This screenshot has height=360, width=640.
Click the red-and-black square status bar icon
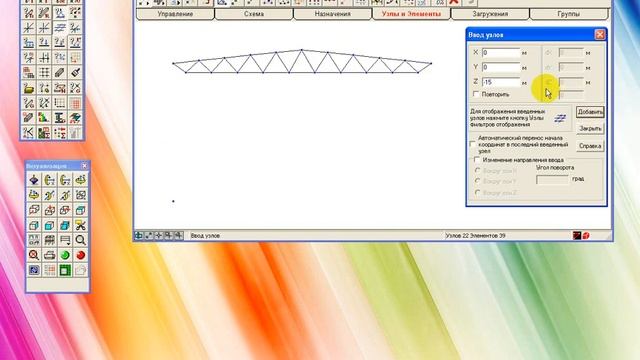(577, 236)
